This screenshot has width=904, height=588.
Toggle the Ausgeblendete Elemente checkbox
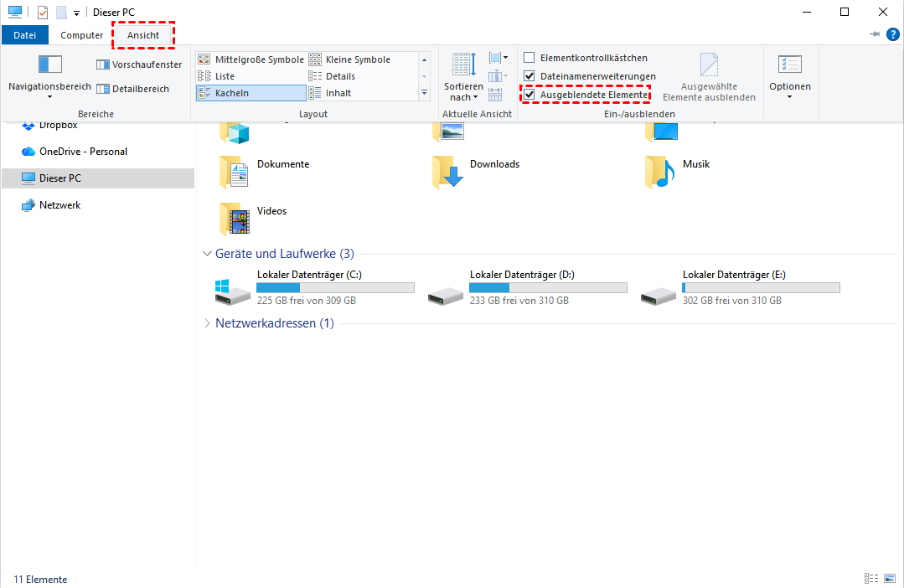point(529,95)
